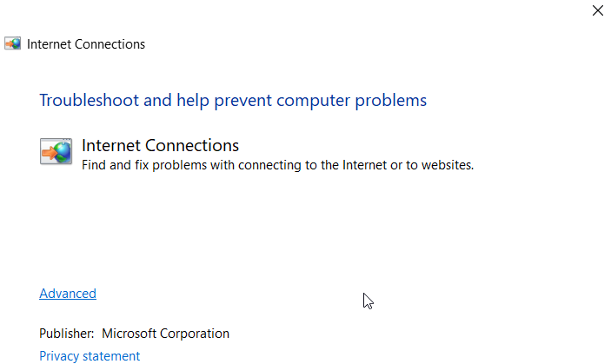The height and width of the screenshot is (364, 611).
Task: Click the Microsoft Corporation publisher name
Action: click(166, 334)
